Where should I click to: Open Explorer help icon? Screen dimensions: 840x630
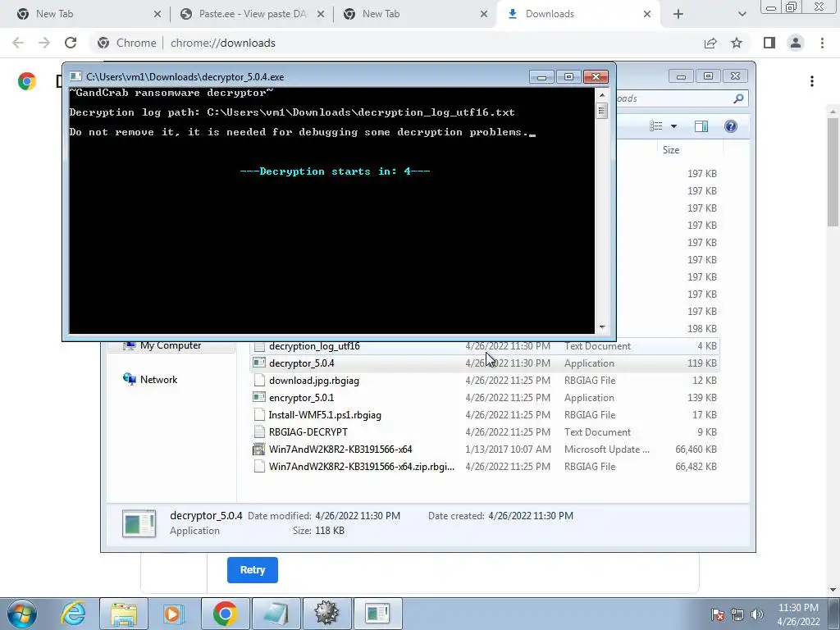[x=731, y=126]
